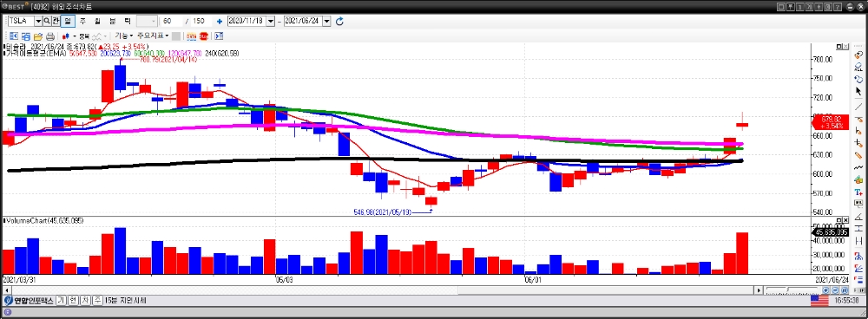The width and height of the screenshot is (868, 319).
Task: Click the US flag icon in the status bar
Action: coord(820,301)
